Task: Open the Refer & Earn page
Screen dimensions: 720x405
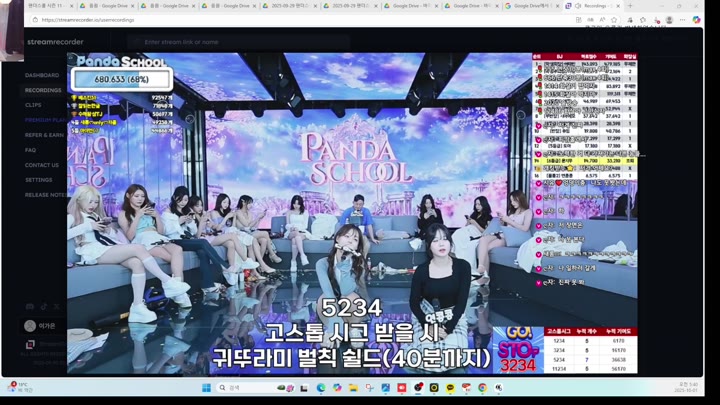Action: click(44, 135)
